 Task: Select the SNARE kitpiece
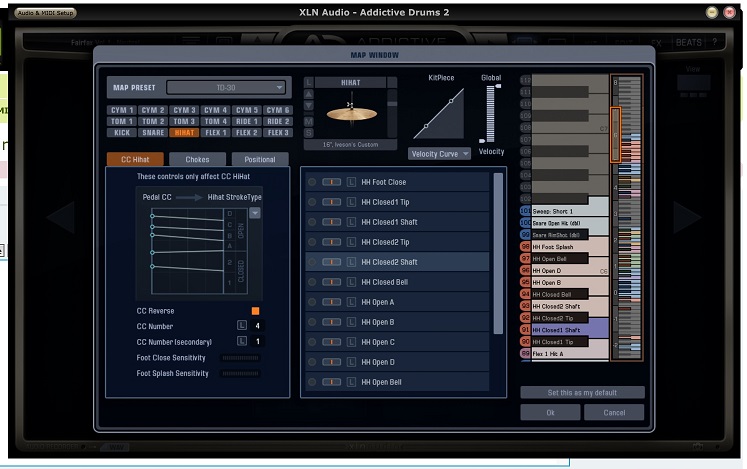click(x=153, y=133)
